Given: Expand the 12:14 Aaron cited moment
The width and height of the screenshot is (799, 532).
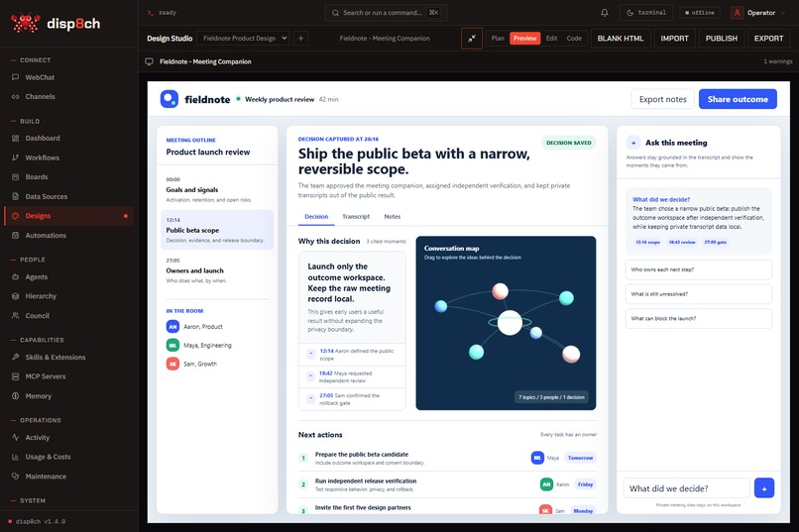Looking at the screenshot, I should point(352,355).
